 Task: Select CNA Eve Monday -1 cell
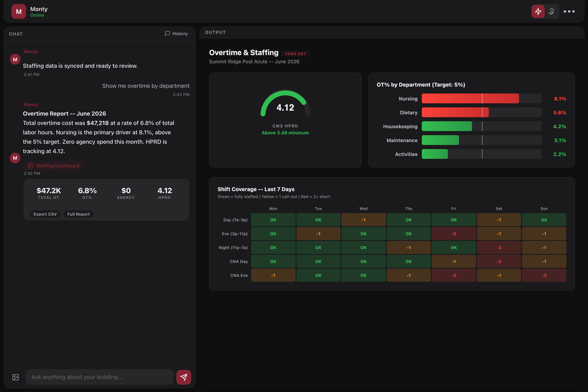coord(273,275)
